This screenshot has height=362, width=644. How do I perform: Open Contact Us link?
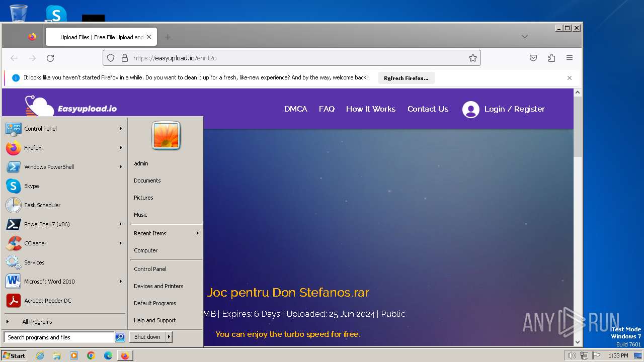coord(428,109)
